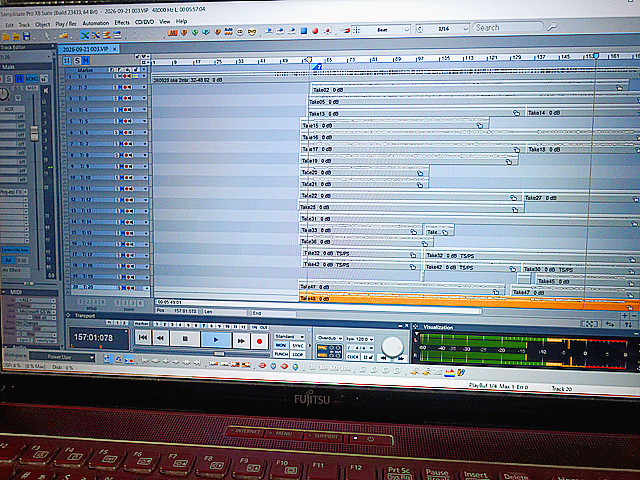Image resolution: width=640 pixels, height=480 pixels.
Task: Click the Stop button in Transport
Action: pos(185,339)
